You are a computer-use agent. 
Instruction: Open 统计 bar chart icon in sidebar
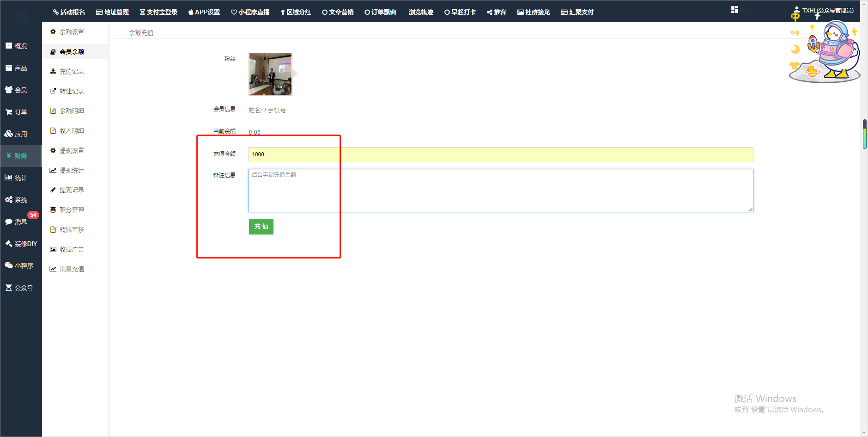click(x=9, y=178)
